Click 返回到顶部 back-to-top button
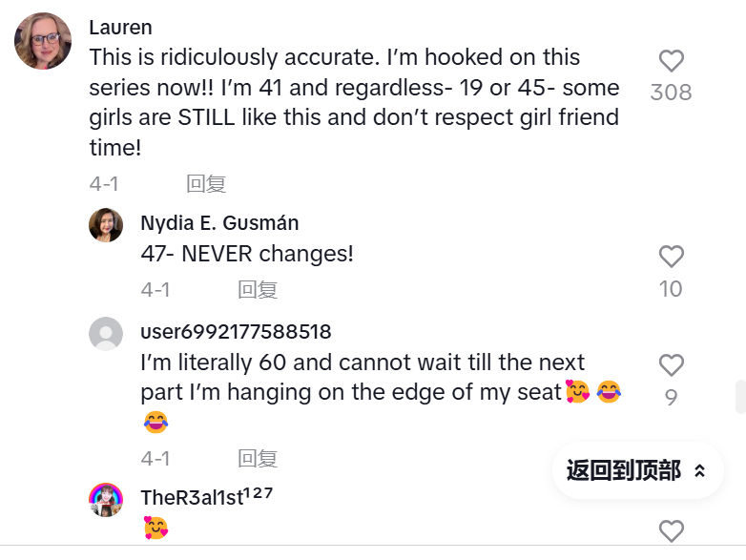The height and width of the screenshot is (560, 746). point(637,470)
